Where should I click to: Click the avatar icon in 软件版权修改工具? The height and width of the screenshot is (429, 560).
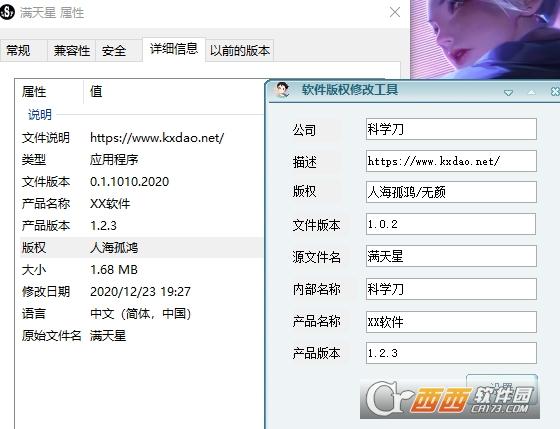click(282, 90)
